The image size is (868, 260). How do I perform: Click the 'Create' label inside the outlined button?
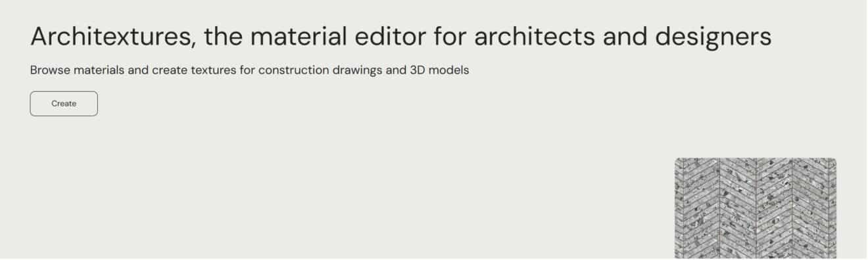tap(64, 104)
